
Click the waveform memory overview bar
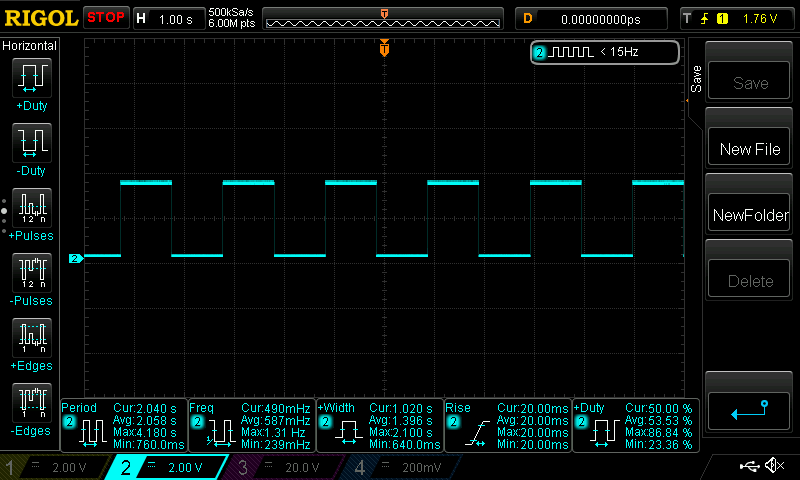(x=383, y=19)
